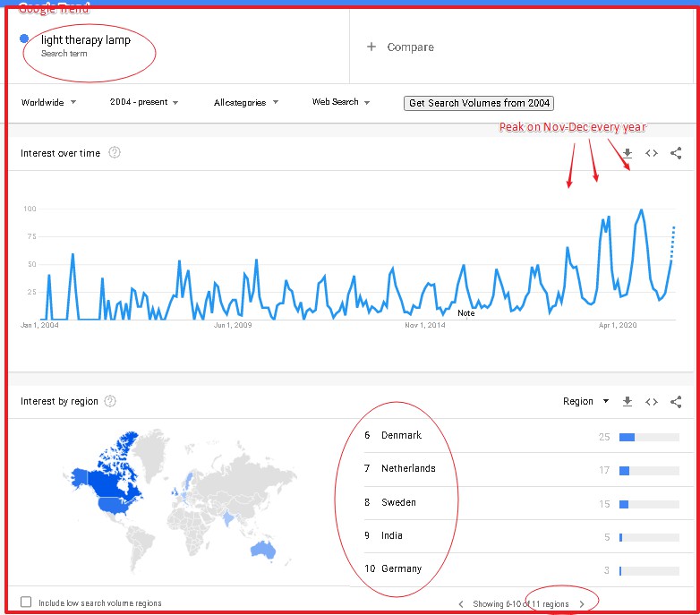Select Germany in the region list
Image resolution: width=700 pixels, height=615 pixels.
pyautogui.click(x=401, y=568)
